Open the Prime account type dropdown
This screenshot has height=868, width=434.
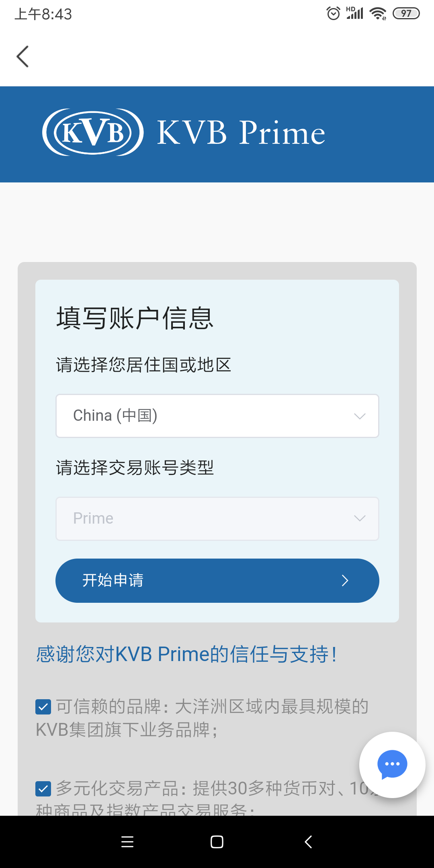tap(217, 519)
